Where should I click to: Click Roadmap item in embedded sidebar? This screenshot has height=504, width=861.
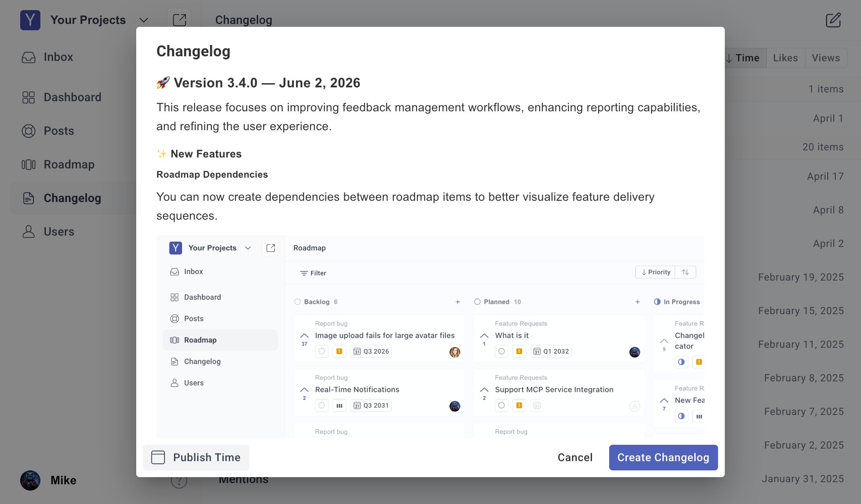click(220, 340)
